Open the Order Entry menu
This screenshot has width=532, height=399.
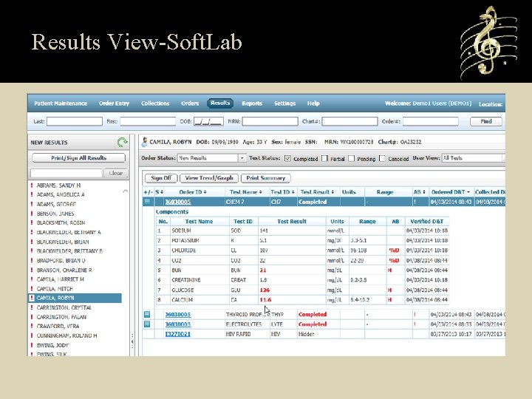point(114,103)
